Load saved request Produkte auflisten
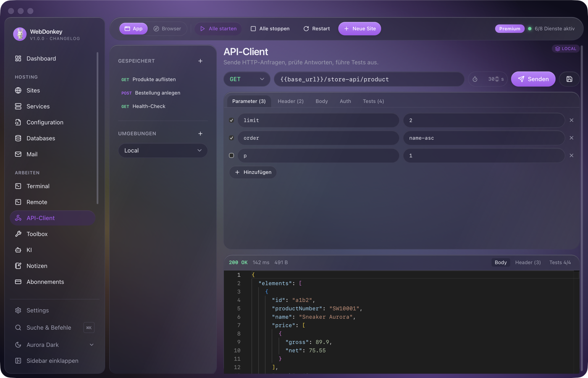Image resolution: width=588 pixels, height=378 pixels. [163, 79]
